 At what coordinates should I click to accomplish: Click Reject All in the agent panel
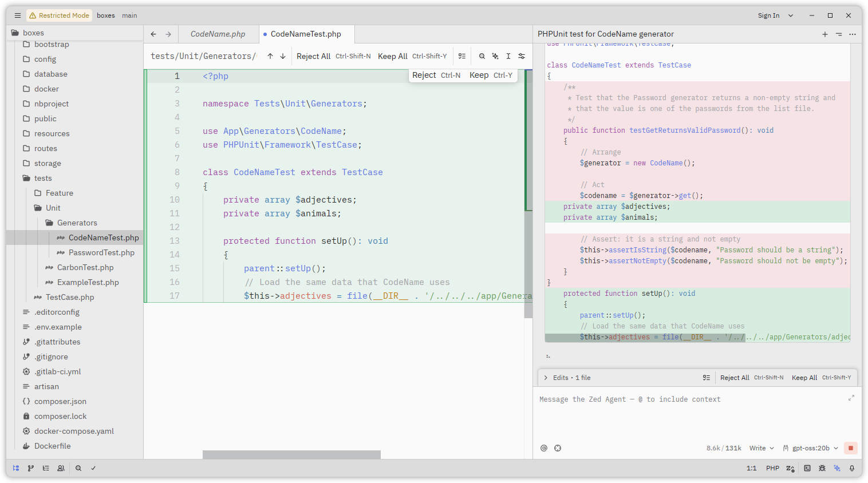pos(735,378)
